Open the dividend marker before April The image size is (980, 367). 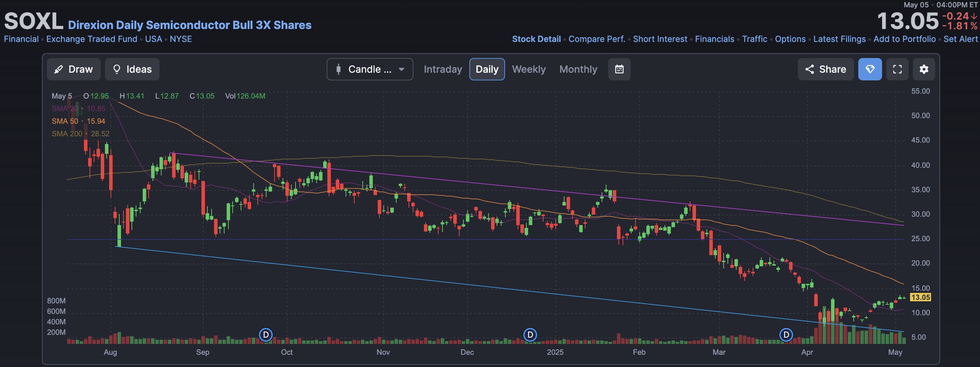786,335
